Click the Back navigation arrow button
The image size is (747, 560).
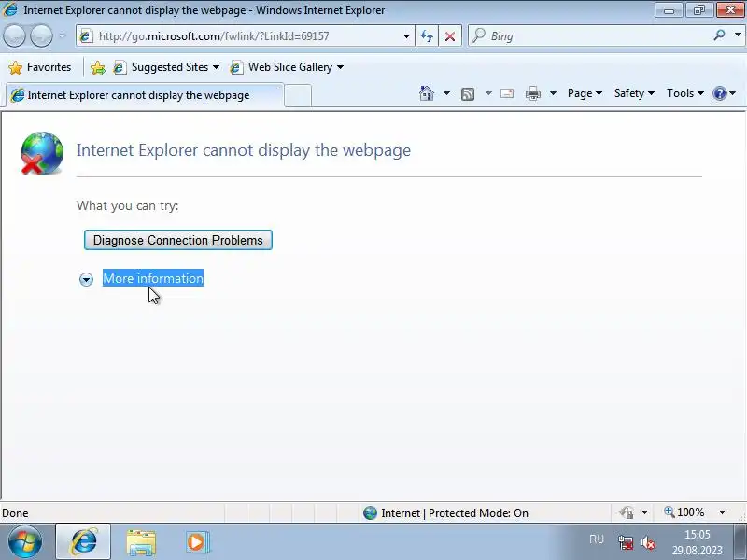click(x=14, y=35)
